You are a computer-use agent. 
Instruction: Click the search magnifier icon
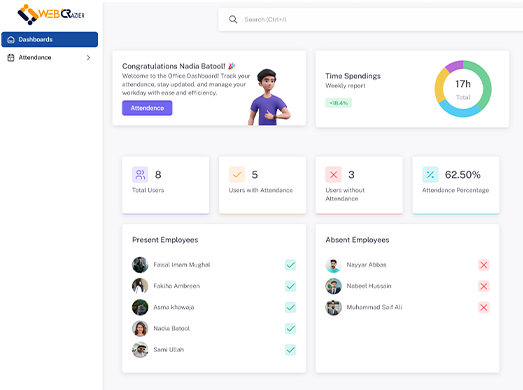(x=233, y=19)
